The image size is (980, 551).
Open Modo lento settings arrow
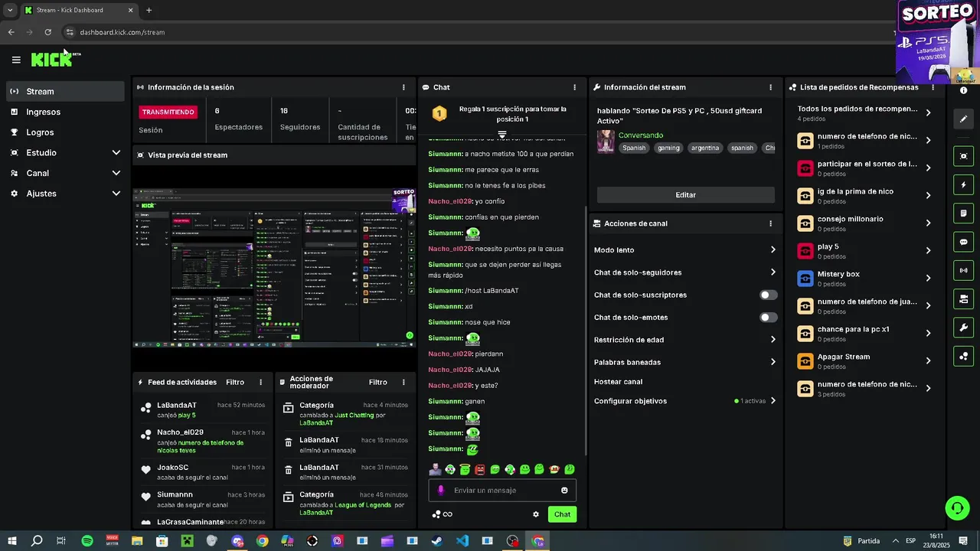click(x=773, y=249)
